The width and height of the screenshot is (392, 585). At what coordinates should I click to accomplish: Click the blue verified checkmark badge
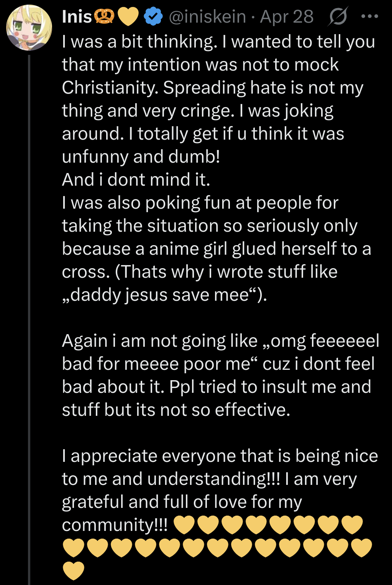click(153, 17)
